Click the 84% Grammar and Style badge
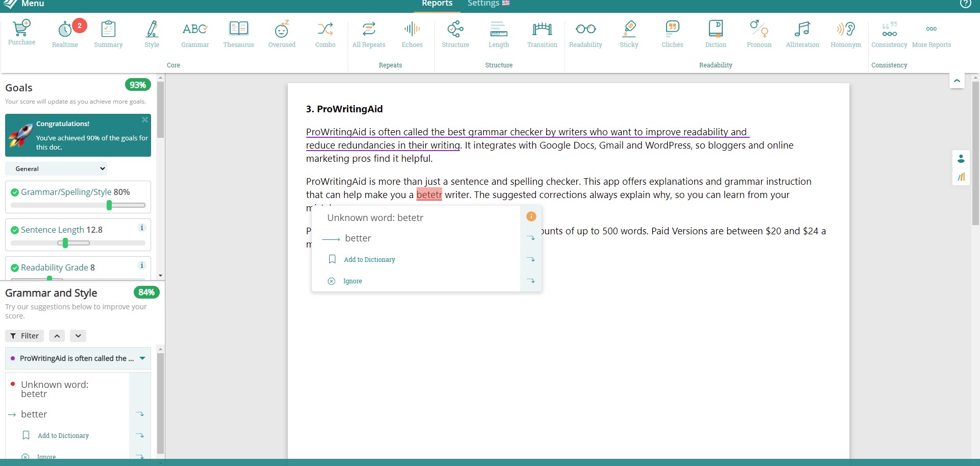980x466 pixels. pos(146,292)
